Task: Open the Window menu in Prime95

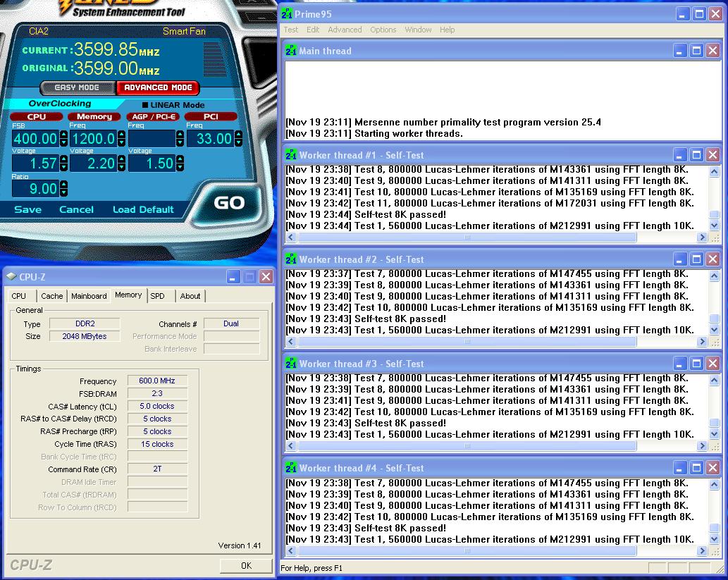Action: click(418, 30)
